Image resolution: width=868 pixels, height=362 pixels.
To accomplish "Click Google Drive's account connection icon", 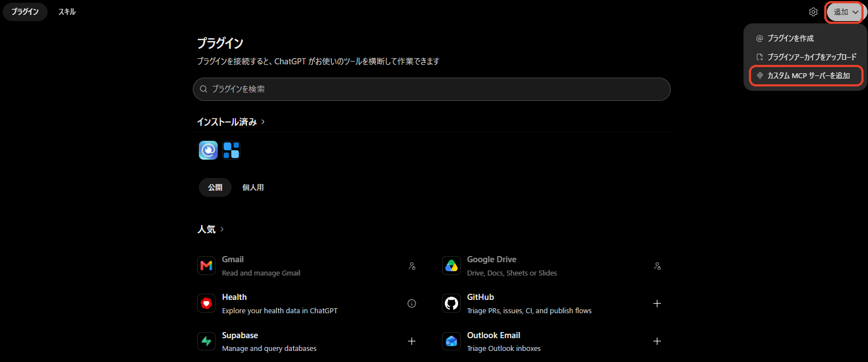I will 657,266.
